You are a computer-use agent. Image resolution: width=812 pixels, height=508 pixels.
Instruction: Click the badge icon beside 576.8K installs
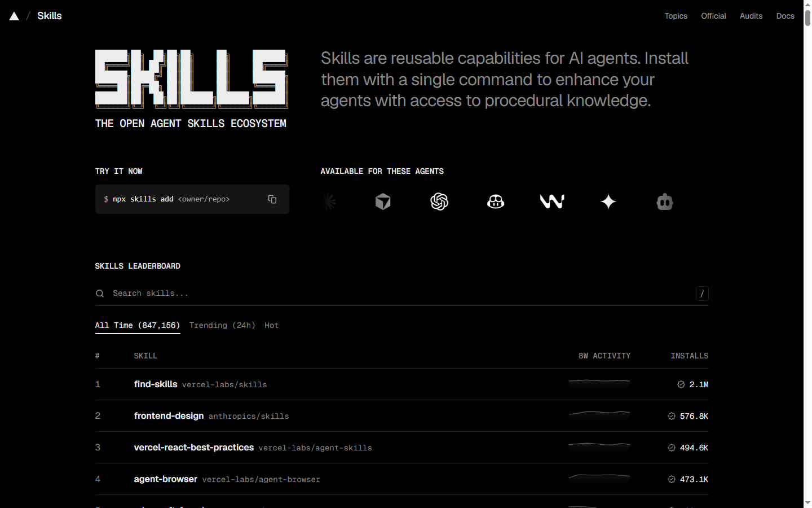click(672, 416)
